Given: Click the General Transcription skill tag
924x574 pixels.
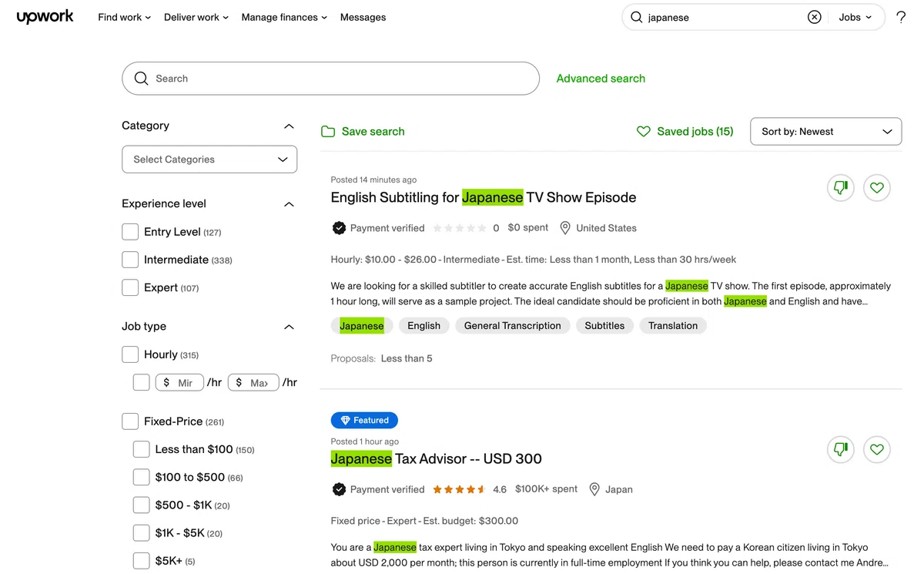Looking at the screenshot, I should point(513,326).
